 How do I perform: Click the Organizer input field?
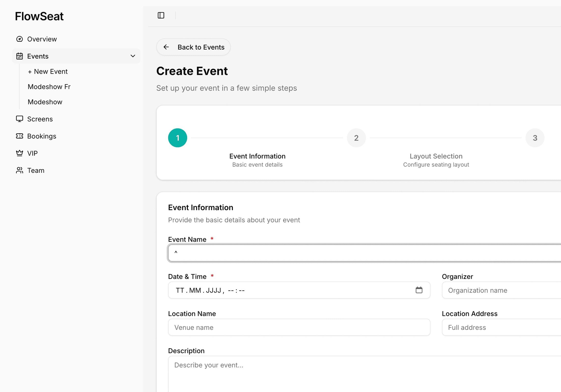point(501,290)
